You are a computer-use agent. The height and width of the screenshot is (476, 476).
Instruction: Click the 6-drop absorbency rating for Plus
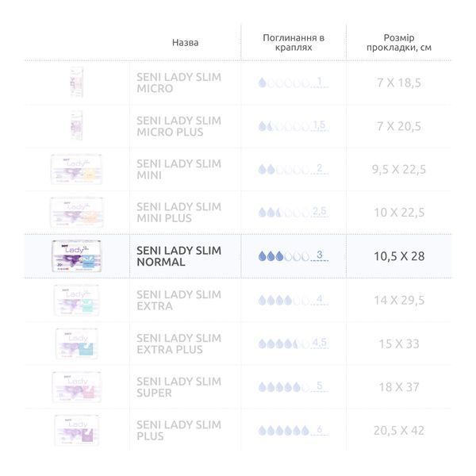point(294,430)
